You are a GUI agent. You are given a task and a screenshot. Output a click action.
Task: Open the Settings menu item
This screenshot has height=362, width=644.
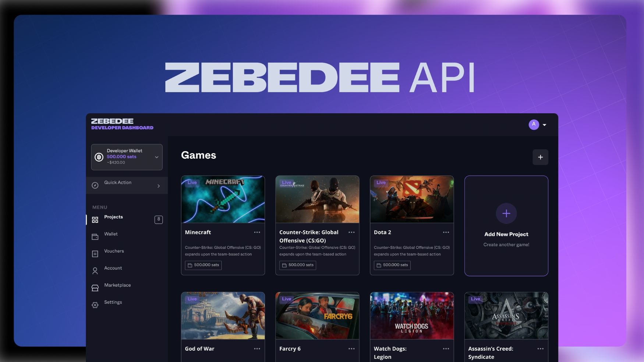coord(113,302)
